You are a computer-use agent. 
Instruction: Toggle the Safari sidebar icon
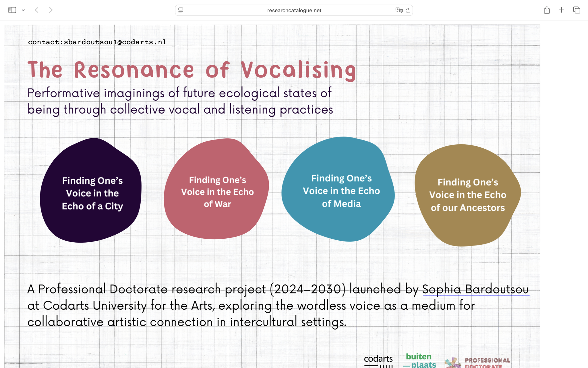coord(12,10)
